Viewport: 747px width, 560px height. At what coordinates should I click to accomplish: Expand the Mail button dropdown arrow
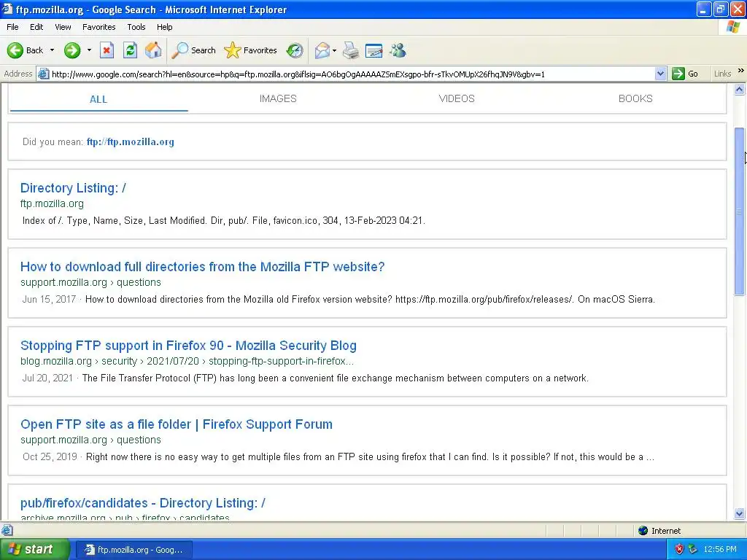pos(334,50)
